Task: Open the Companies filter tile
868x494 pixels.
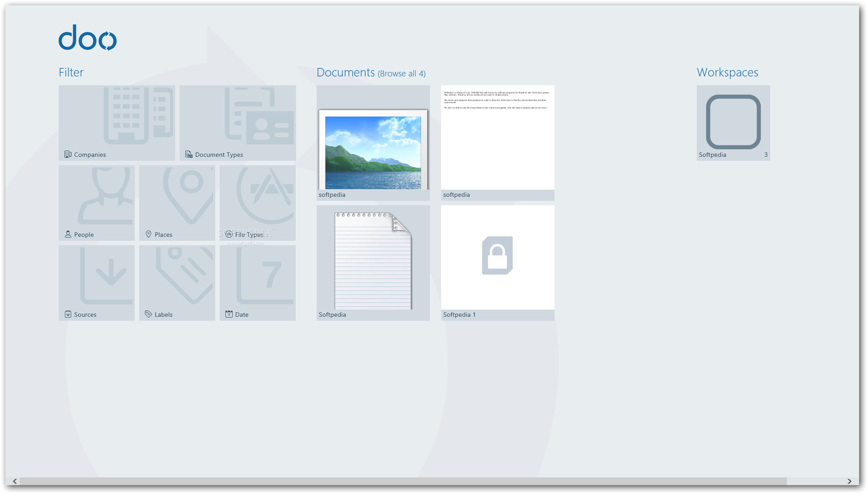Action: tap(117, 123)
